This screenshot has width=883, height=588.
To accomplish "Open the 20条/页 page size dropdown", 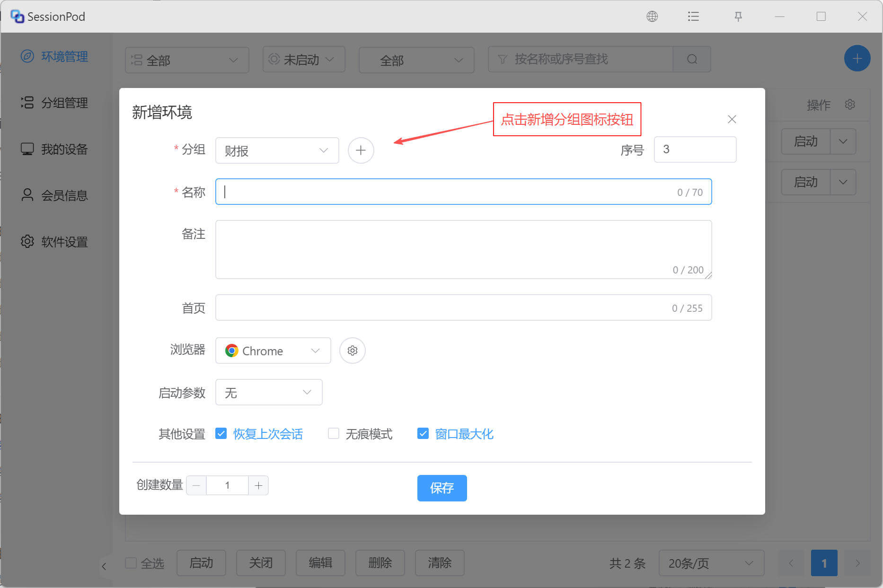I will [x=711, y=563].
